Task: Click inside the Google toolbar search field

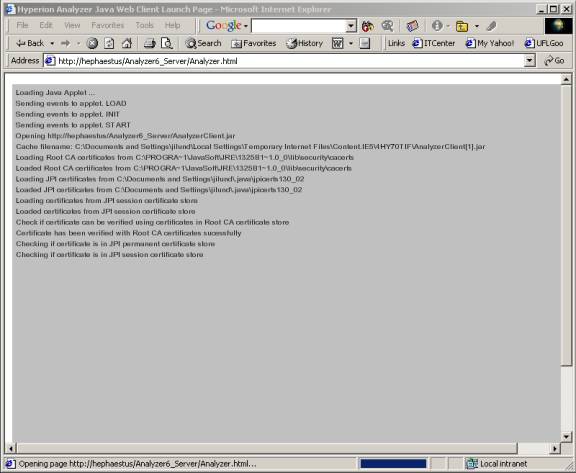Action: pos(299,26)
